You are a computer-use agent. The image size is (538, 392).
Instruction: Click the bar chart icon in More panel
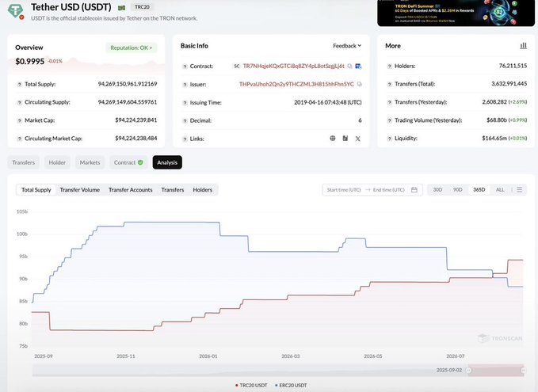tap(523, 45)
